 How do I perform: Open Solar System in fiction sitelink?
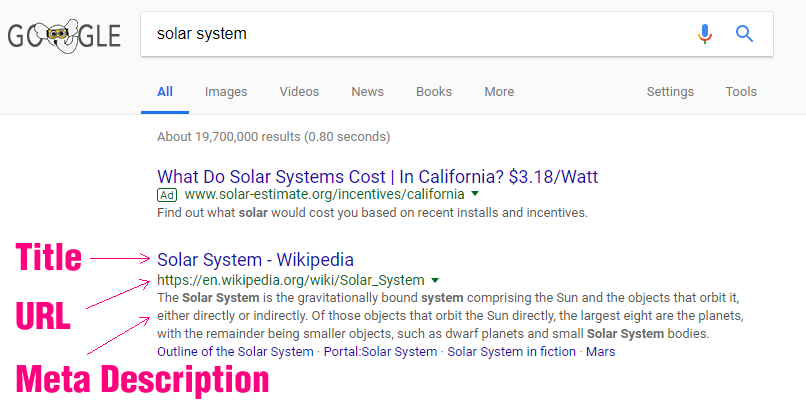click(511, 352)
